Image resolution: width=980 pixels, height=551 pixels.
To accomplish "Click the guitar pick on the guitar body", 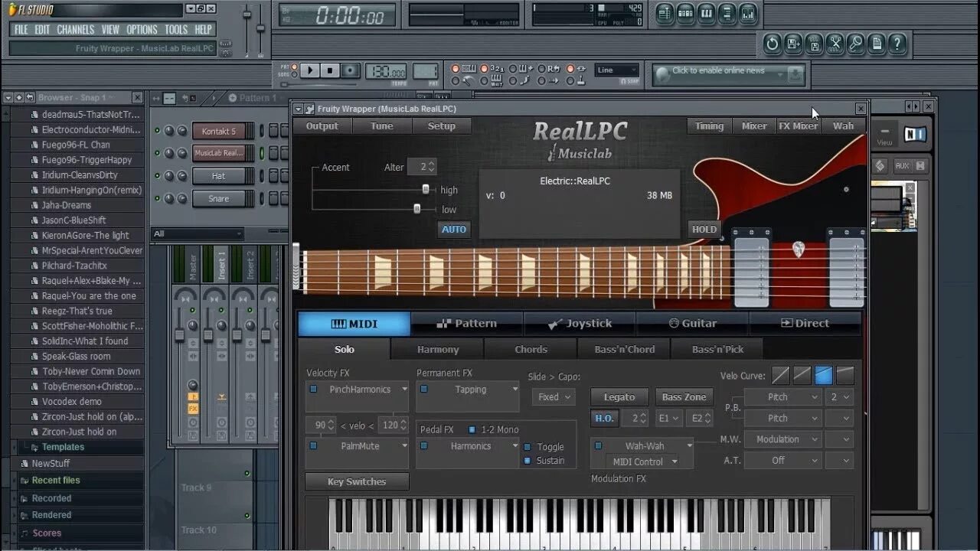I will pyautogui.click(x=799, y=249).
